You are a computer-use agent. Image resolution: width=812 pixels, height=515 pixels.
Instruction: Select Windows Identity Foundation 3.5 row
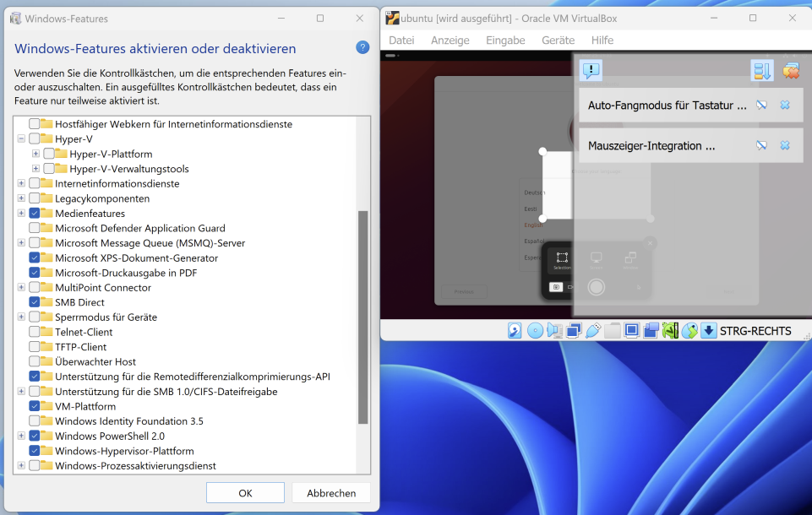pos(129,421)
